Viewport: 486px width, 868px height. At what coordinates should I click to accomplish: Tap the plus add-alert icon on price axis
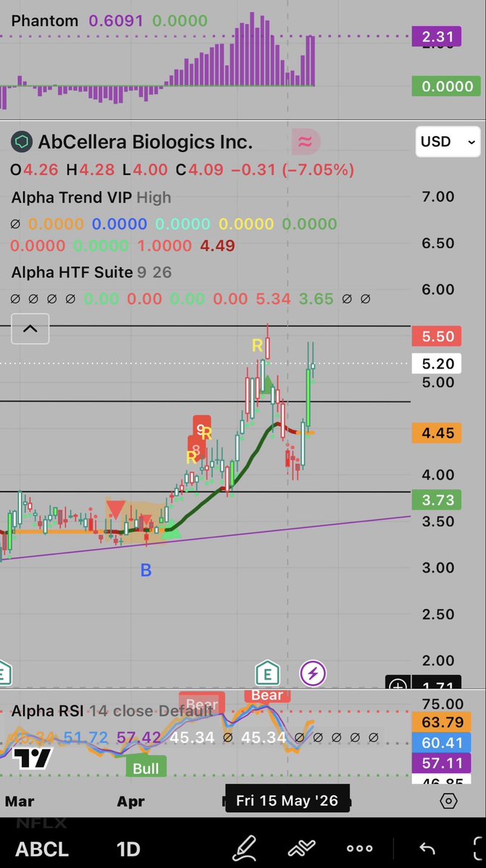tap(398, 686)
